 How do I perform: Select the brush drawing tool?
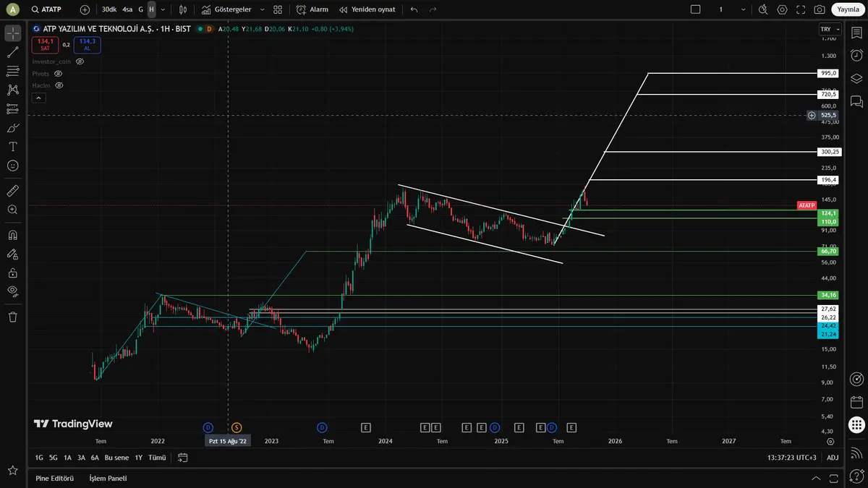point(13,128)
